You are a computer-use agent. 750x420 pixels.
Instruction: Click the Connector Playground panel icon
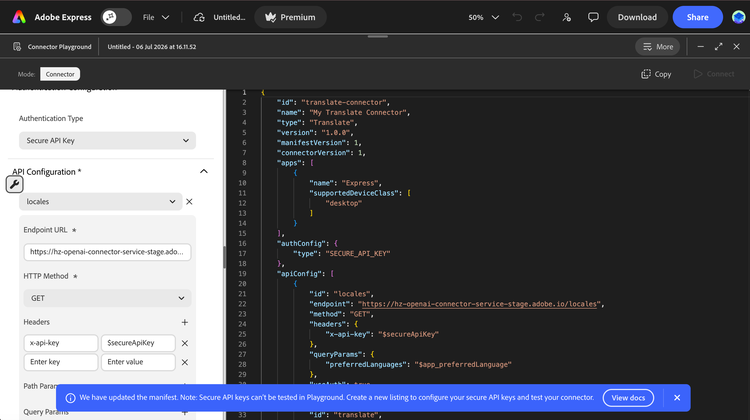pos(17,46)
